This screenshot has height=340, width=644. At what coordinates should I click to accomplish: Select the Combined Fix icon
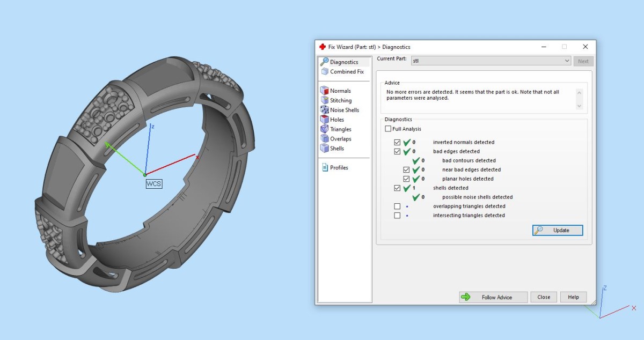[324, 72]
